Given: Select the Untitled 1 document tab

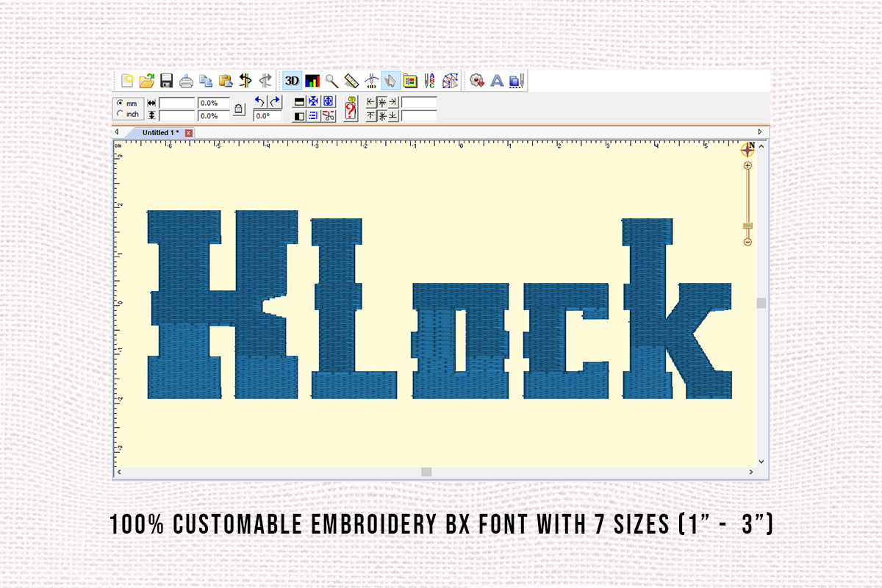Looking at the screenshot, I should point(160,132).
